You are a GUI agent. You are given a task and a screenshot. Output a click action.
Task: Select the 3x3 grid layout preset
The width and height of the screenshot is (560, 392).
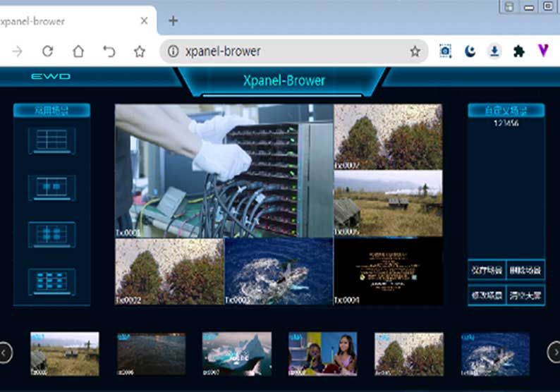51,140
